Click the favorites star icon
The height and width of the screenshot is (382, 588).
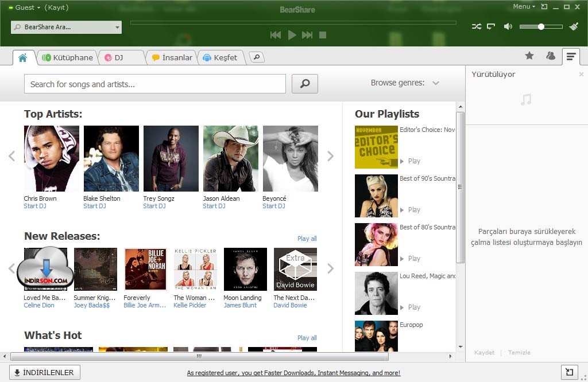[x=529, y=56]
